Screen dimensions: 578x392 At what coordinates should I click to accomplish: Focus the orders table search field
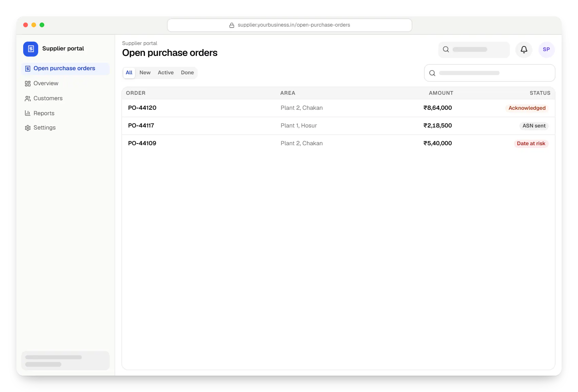point(489,73)
